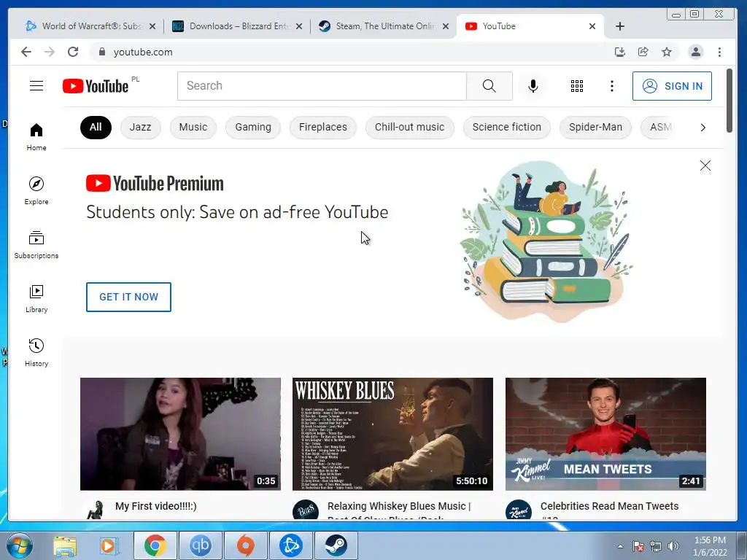
Task: Open Explore in sidebar
Action: tap(36, 190)
